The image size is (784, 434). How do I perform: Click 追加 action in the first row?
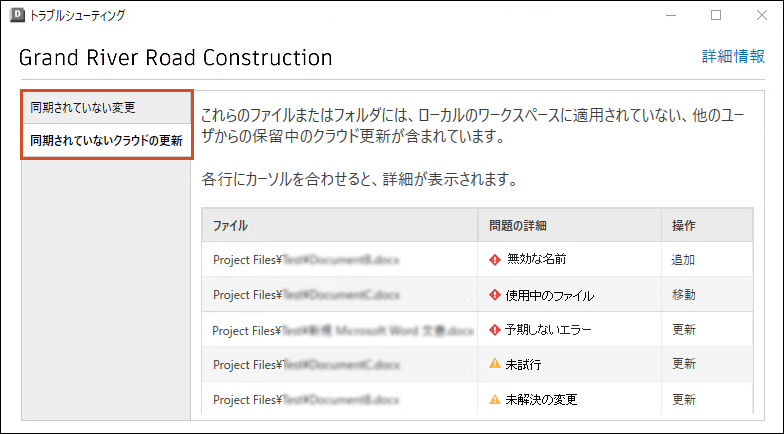tap(684, 260)
